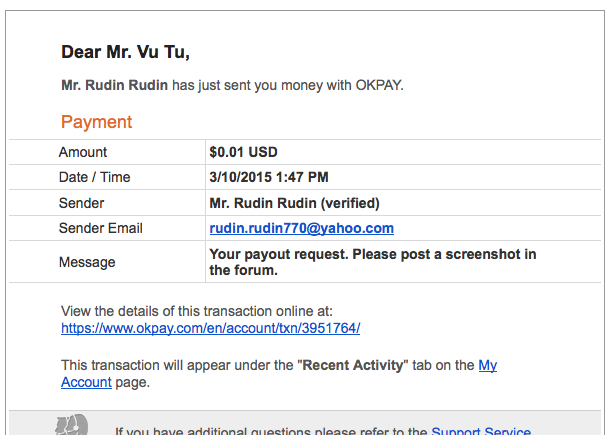Click the '3/10/2015 1:47 PM' date value

(269, 177)
